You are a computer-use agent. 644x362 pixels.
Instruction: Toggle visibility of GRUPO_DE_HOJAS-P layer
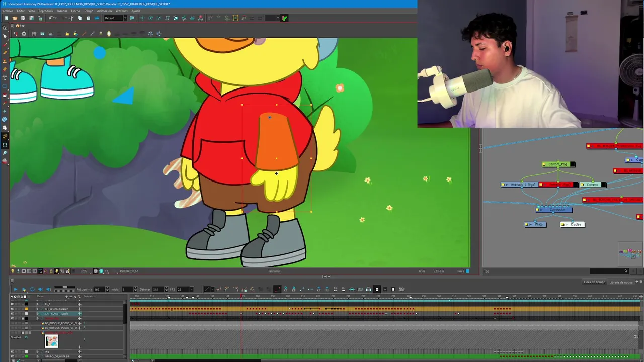12,356
